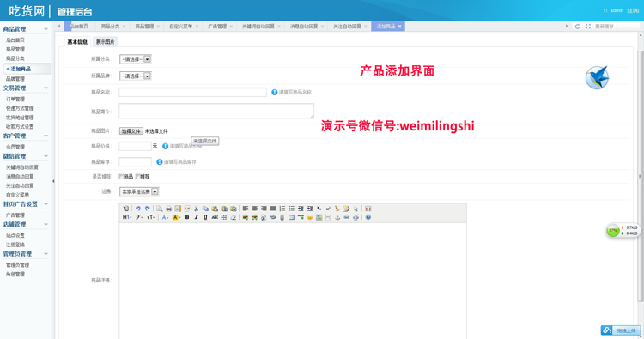Image resolution: width=644 pixels, height=339 pixels.
Task: Switch to the 基本信息 tab
Action: click(x=77, y=42)
